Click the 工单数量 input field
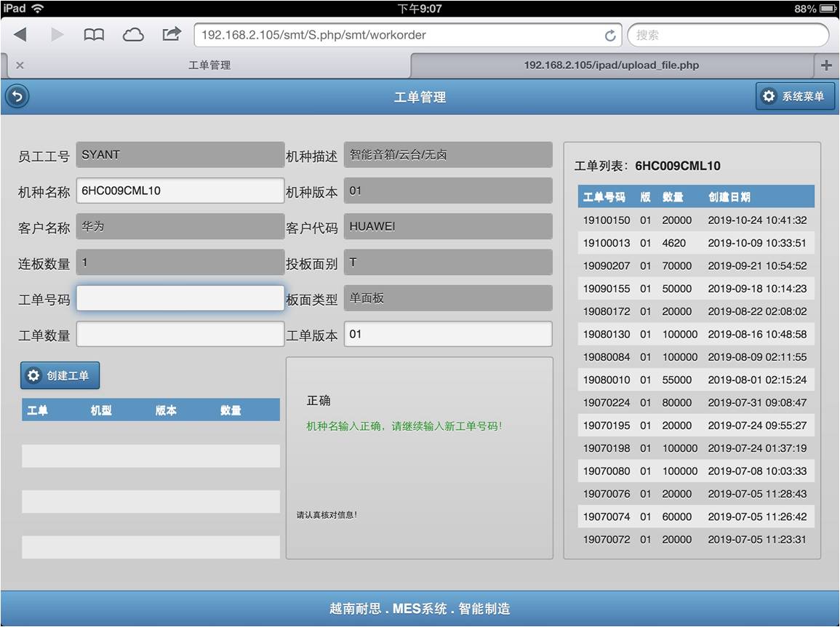840x627 pixels. (x=180, y=335)
